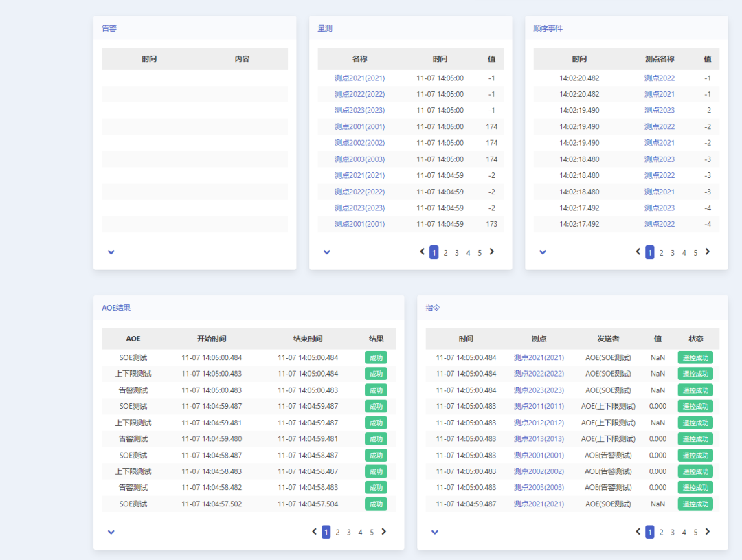This screenshot has width=742, height=560.
Task: Click 遥控成功 badge for 测点2011(2011) row
Action: [x=695, y=406]
